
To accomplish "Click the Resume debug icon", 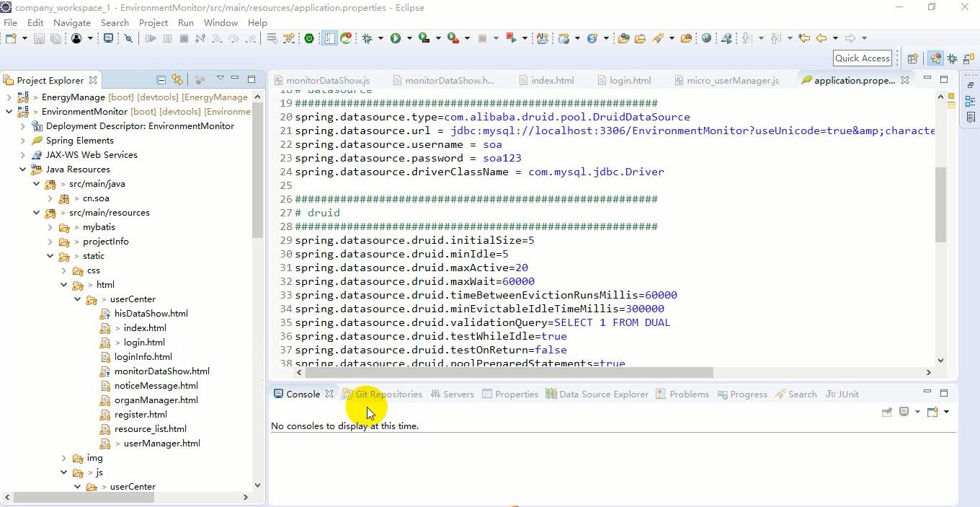I will pyautogui.click(x=151, y=38).
